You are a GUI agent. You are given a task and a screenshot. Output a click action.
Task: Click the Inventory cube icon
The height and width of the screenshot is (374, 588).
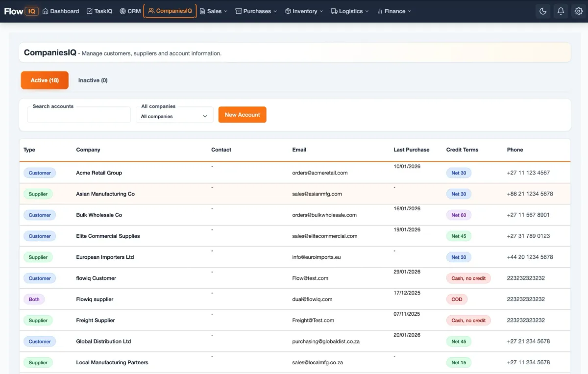coord(288,11)
